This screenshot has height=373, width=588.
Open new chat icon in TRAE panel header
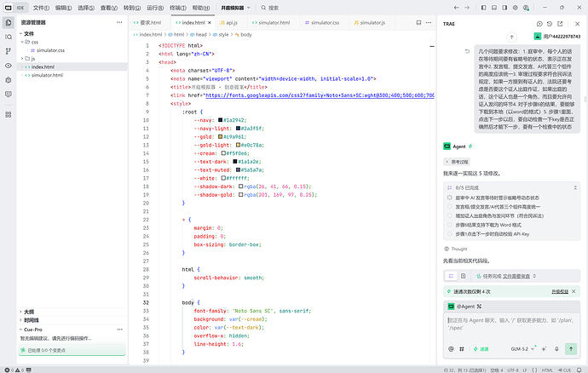pyautogui.click(x=539, y=24)
